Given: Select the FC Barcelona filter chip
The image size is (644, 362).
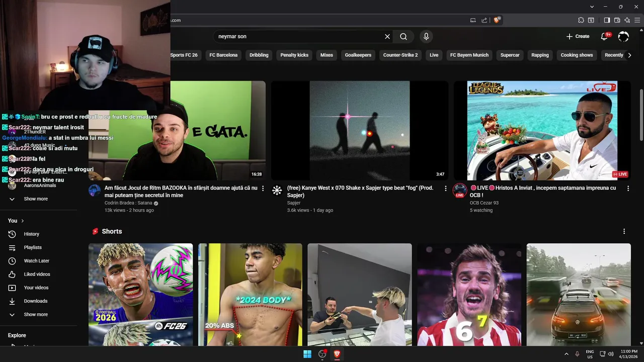Looking at the screenshot, I should click(x=223, y=55).
